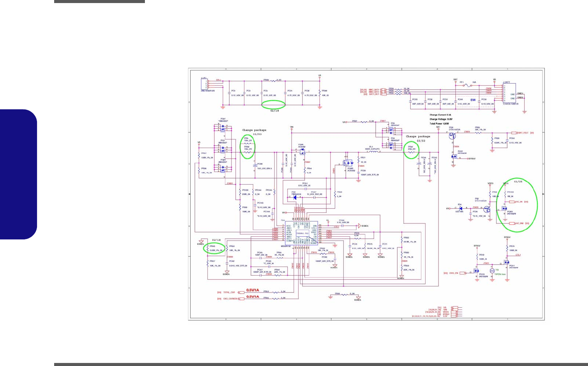Viewport: 588px width, 366px height.
Task: Click the GND1 pin label
Action: [520, 93]
